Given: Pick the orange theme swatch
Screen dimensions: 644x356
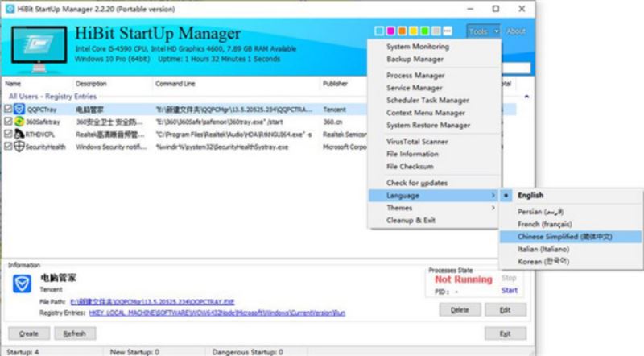Looking at the screenshot, I should 402,31.
